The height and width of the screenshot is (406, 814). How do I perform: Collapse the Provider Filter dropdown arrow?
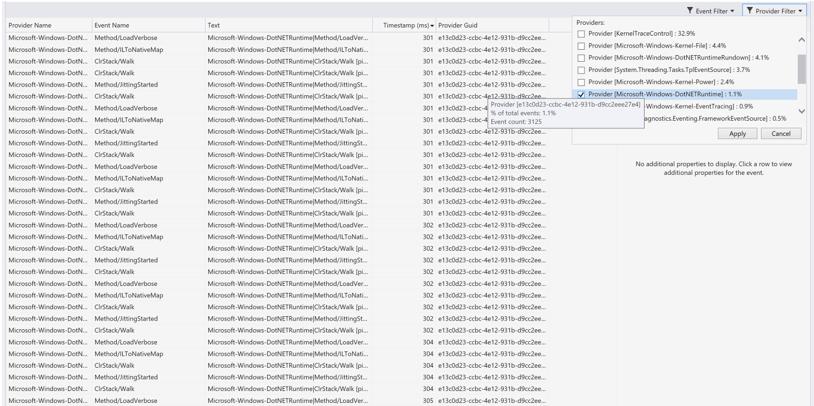pos(800,11)
